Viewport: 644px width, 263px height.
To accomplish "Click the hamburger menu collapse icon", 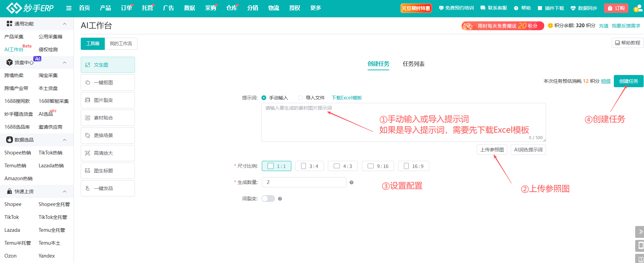I will [69, 8].
